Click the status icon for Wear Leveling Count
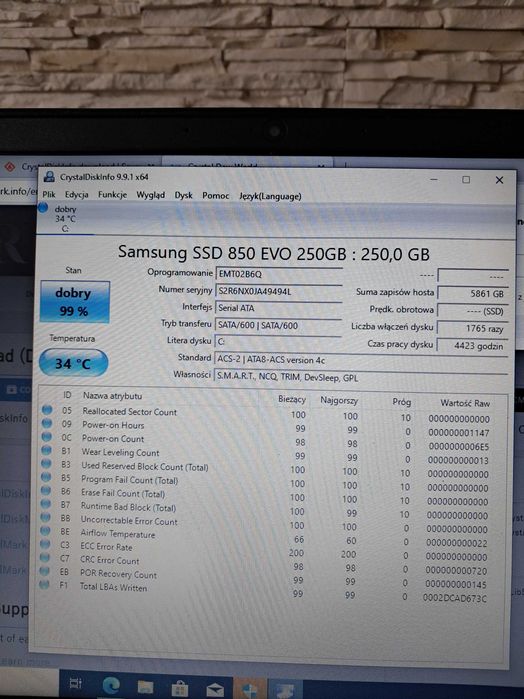Viewport: 524px width, 699px height. pos(46,451)
